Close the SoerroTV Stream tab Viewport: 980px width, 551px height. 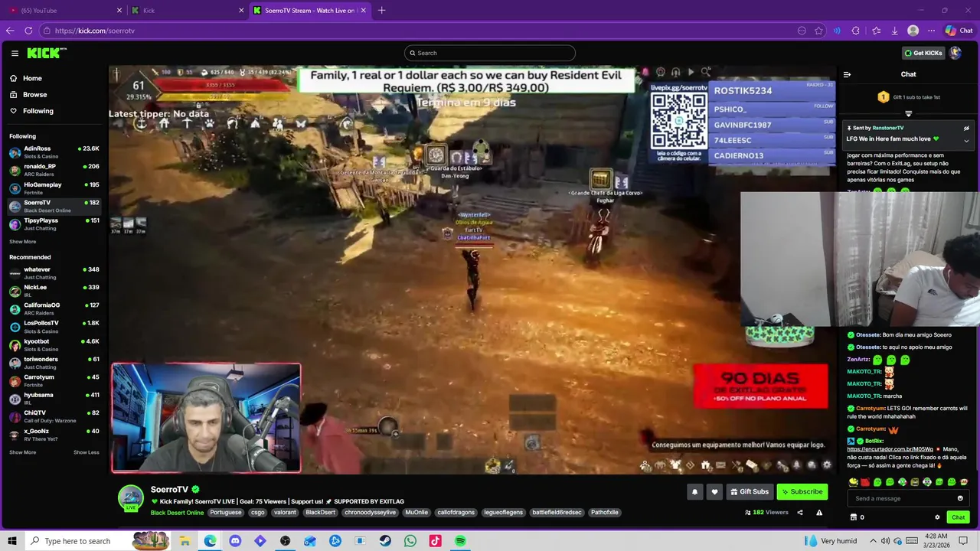363,11
